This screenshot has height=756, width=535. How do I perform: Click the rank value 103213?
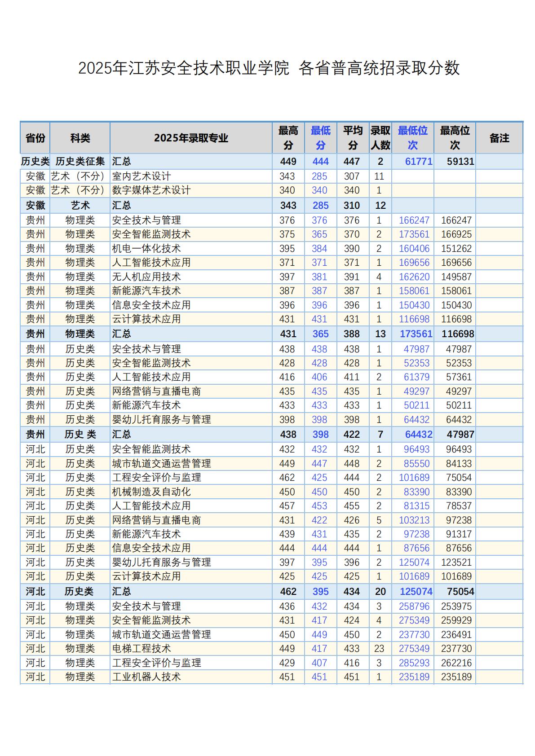pos(414,520)
